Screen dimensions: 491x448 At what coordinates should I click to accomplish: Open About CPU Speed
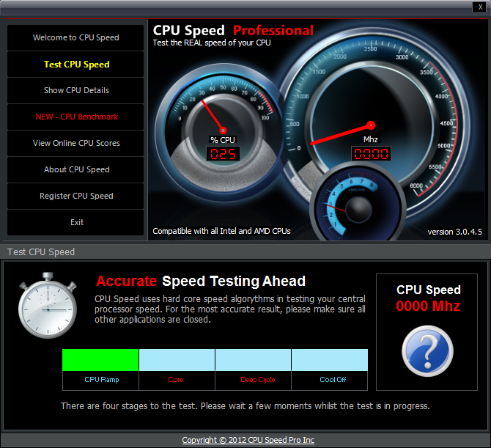tap(75, 169)
